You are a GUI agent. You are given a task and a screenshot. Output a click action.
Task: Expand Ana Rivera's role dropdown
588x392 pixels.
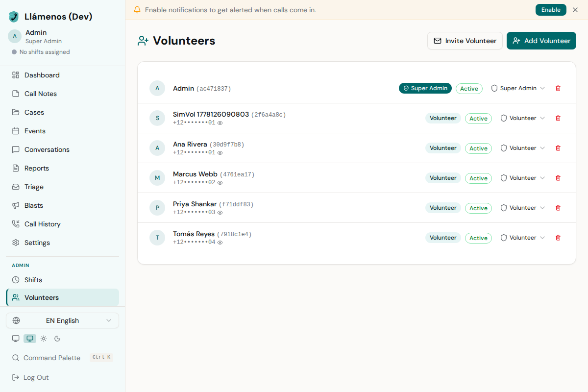(522, 148)
